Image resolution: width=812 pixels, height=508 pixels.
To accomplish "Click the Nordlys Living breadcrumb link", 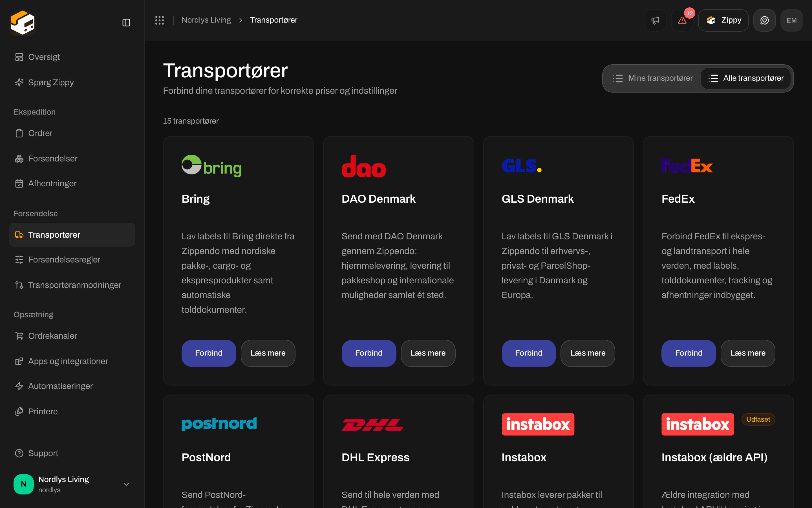I will 206,20.
